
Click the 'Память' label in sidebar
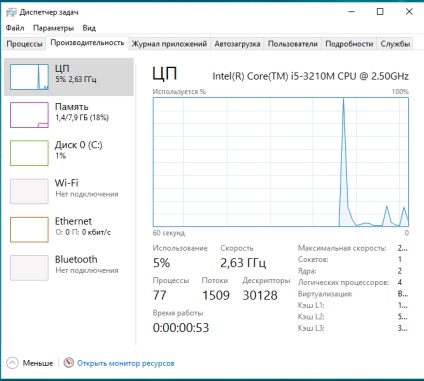pos(72,107)
